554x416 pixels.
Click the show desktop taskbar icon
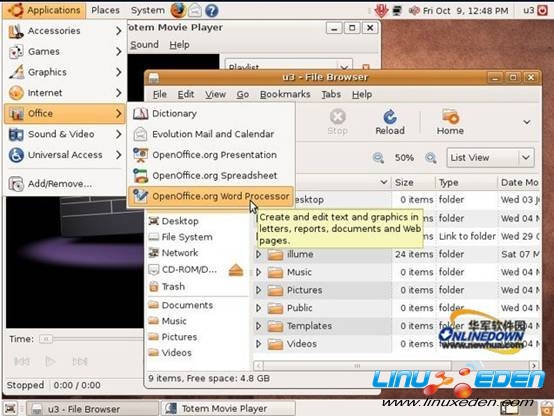11,409
